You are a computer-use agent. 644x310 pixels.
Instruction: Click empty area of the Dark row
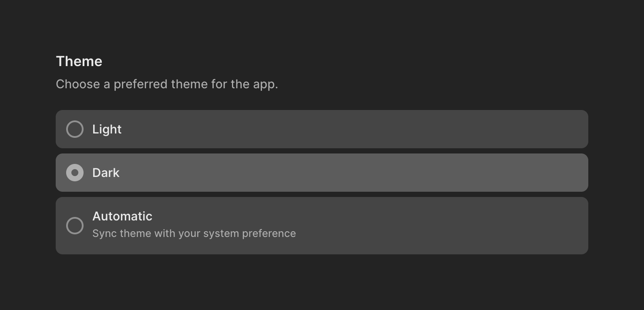[348, 173]
